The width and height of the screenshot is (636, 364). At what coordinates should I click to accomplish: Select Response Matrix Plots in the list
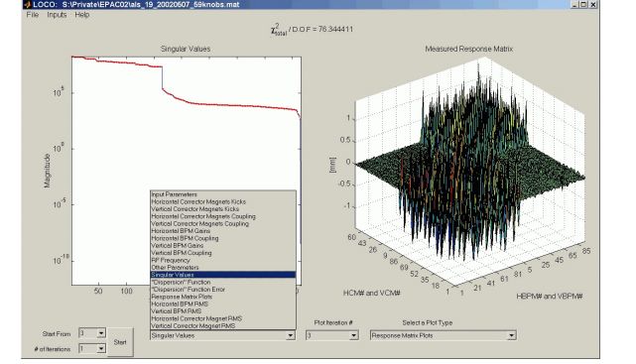(222, 297)
